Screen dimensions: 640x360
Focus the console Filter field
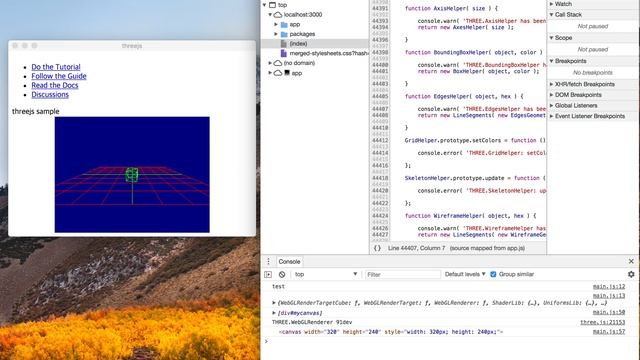pos(402,275)
